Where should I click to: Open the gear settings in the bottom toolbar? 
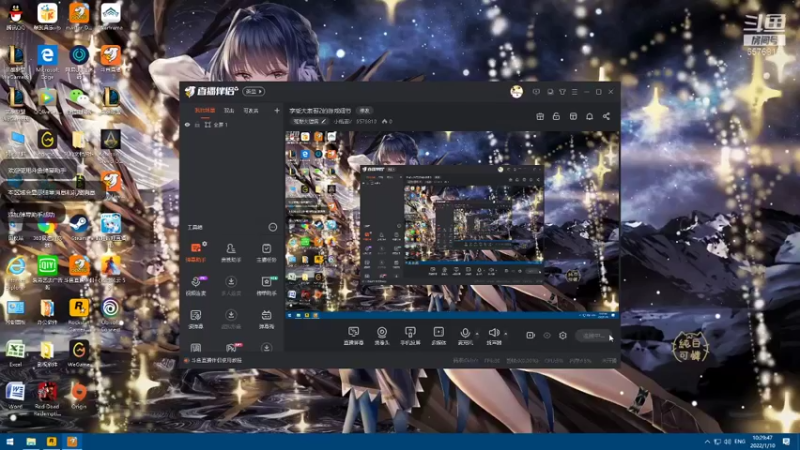pyautogui.click(x=563, y=335)
